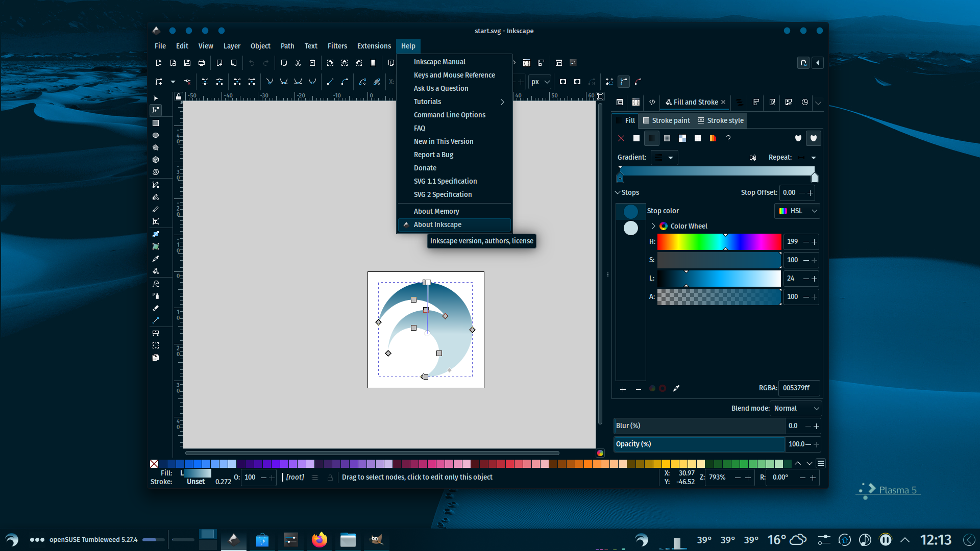Collapse the Stops section

tap(618, 192)
